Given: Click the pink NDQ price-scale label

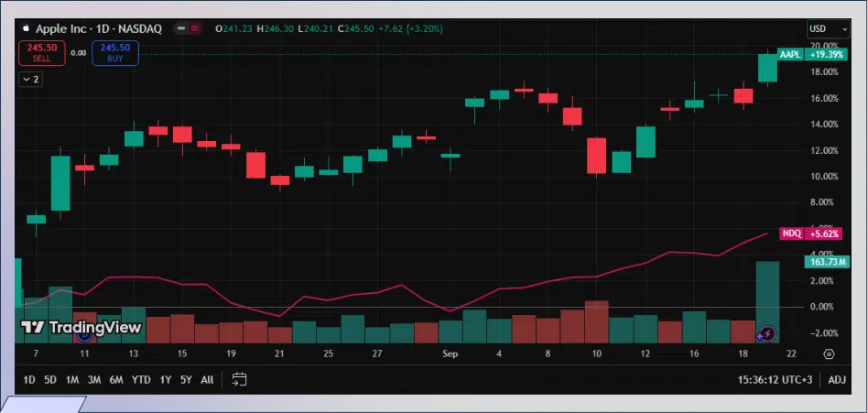Looking at the screenshot, I should [792, 234].
